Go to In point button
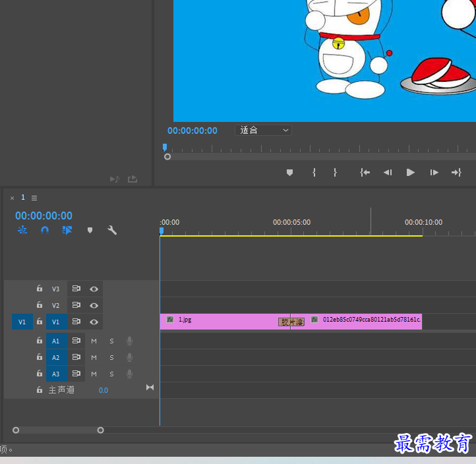Viewport: 476px width, 464px height. click(x=365, y=173)
